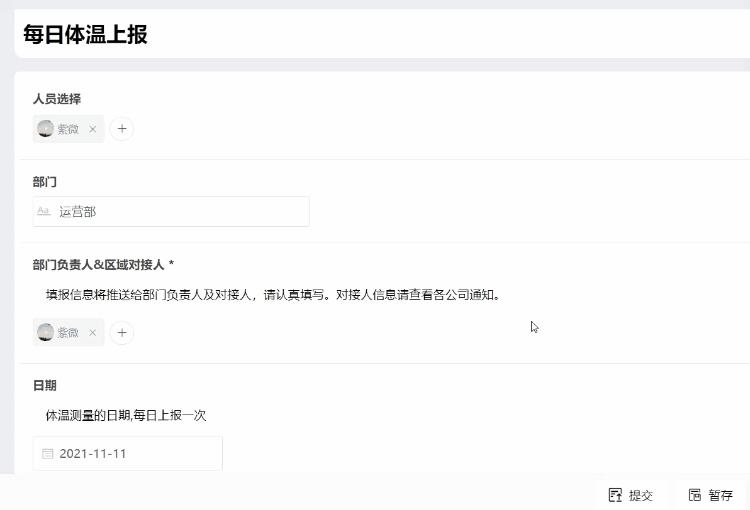Screen dimensions: 750x510
Task: Remove 紫微 from the 人员选择 field
Action: pyautogui.click(x=93, y=129)
